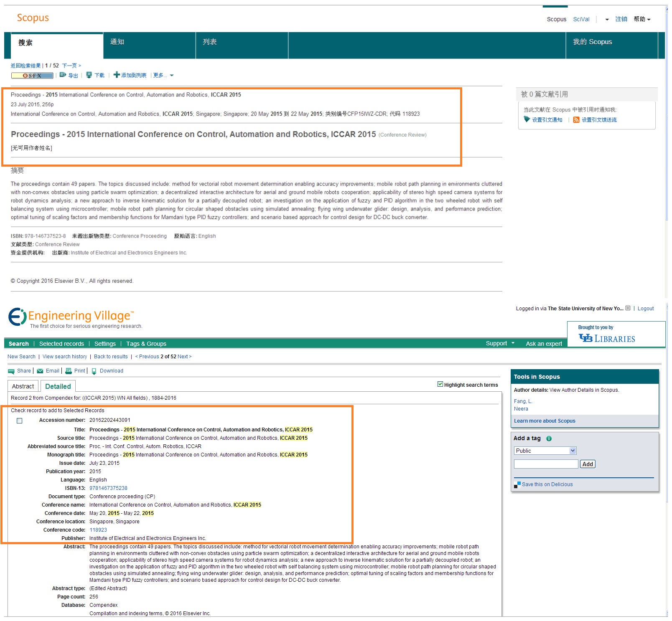Viewport: 672px width, 621px height.
Task: Click Ask an expert
Action: coord(544,344)
